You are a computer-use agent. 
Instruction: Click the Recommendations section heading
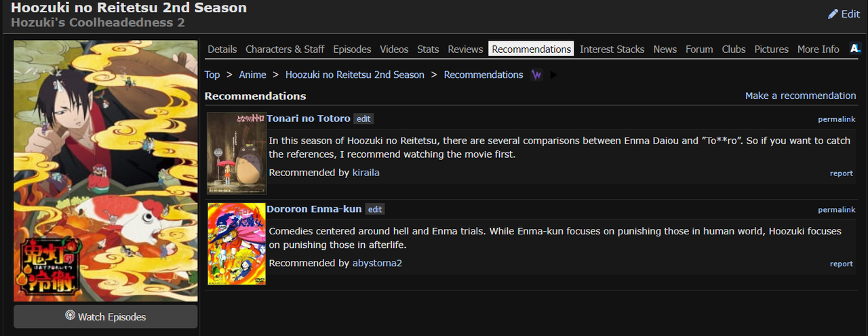click(255, 96)
